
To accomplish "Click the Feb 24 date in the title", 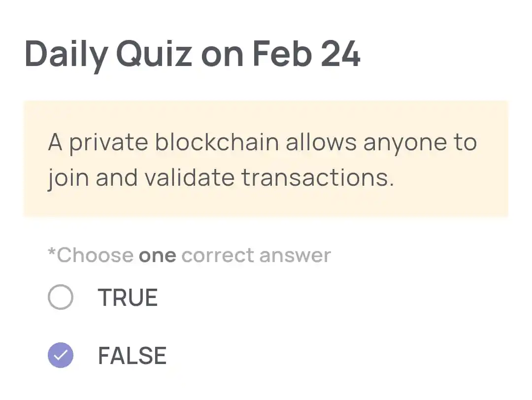I will point(306,53).
